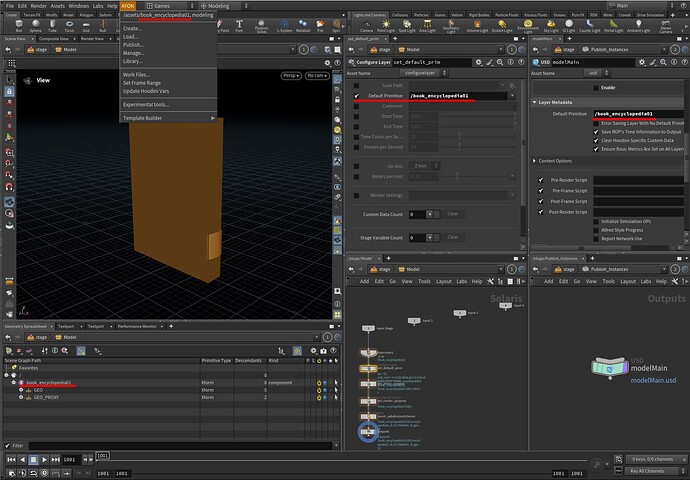Open gear menu in Configure Layer parameters

coord(478,62)
